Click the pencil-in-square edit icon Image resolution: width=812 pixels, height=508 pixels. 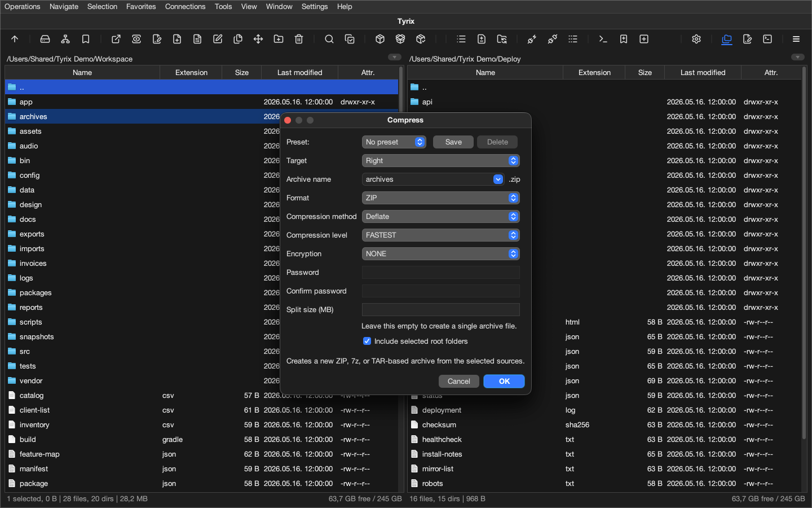click(218, 39)
